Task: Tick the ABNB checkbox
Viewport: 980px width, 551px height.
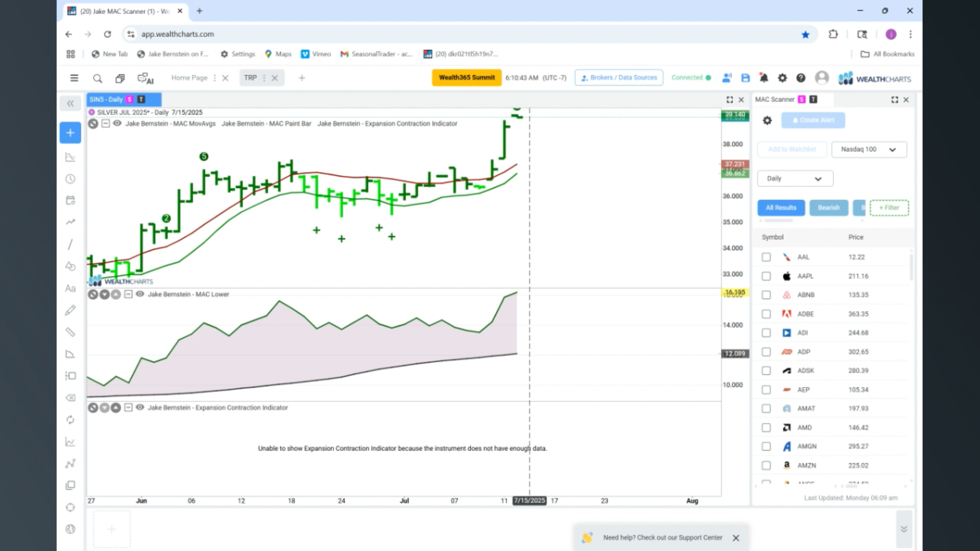Action: [766, 295]
